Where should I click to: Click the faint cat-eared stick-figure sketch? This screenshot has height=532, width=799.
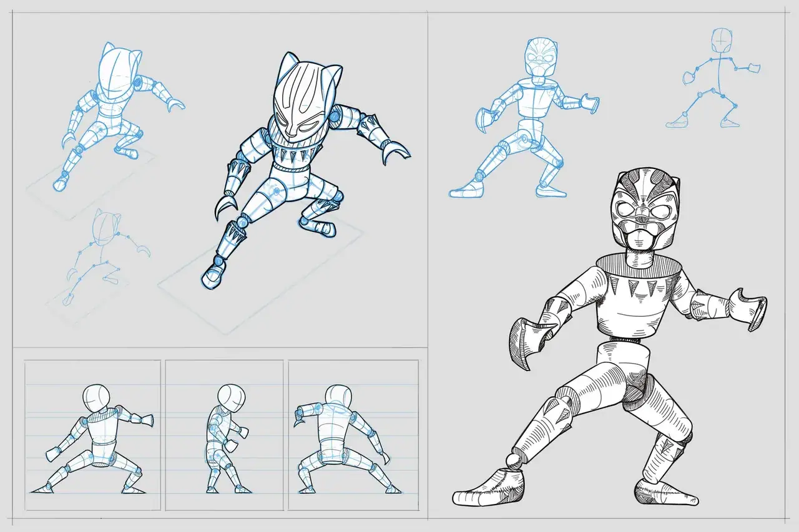click(106, 257)
